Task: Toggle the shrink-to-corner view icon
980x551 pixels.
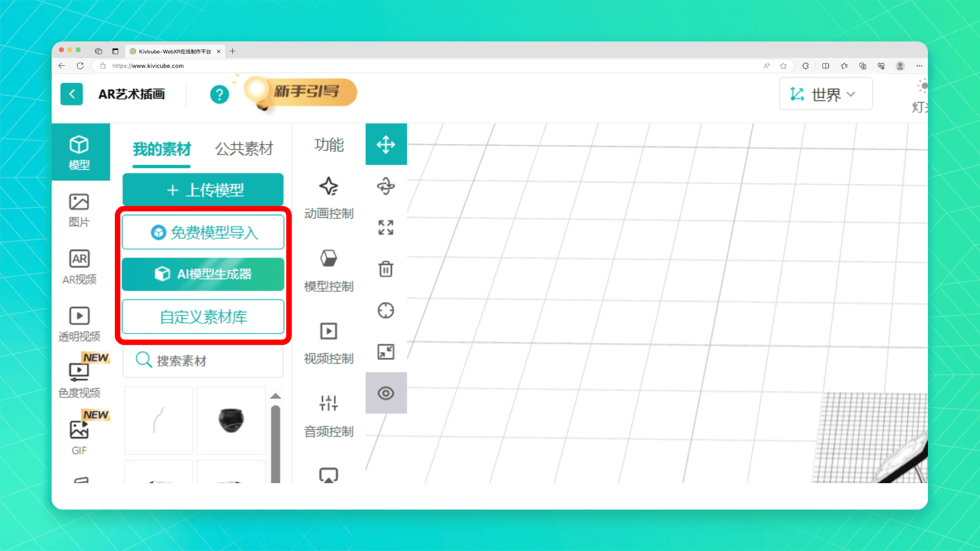Action: tap(386, 352)
